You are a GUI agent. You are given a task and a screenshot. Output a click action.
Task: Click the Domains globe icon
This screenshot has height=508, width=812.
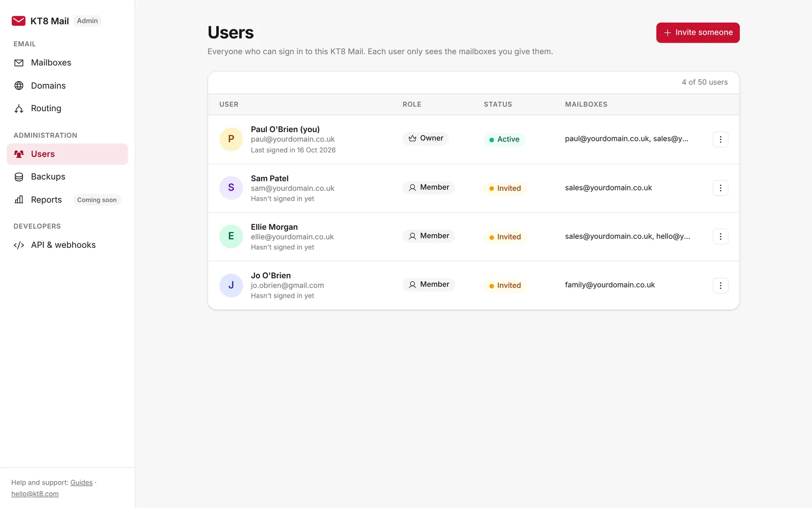pos(19,85)
